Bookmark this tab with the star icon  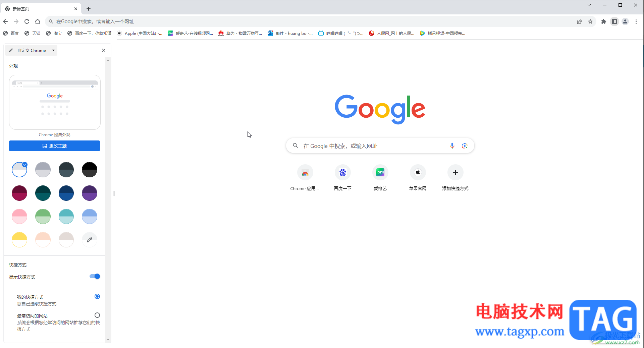tap(590, 21)
